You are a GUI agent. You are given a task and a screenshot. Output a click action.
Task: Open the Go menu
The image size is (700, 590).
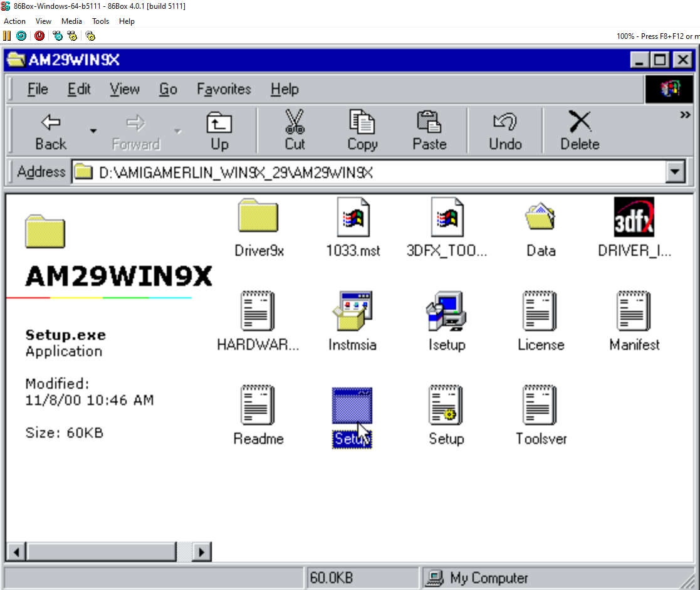point(169,89)
